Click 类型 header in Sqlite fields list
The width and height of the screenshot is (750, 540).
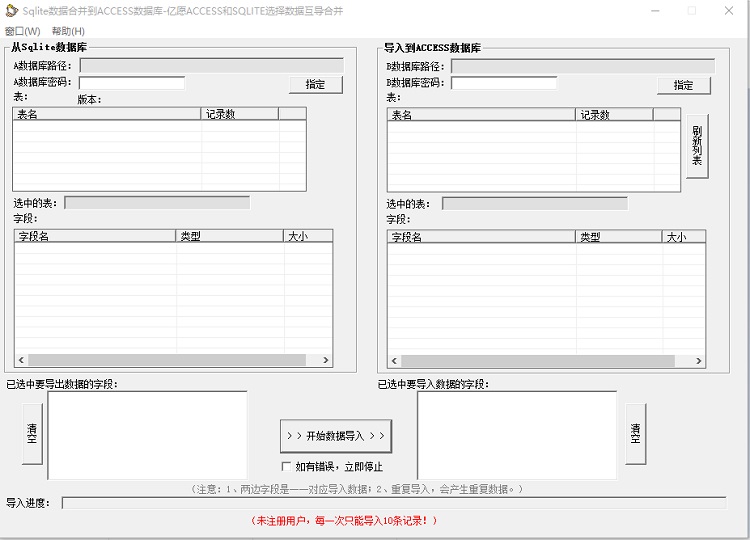pyautogui.click(x=230, y=236)
